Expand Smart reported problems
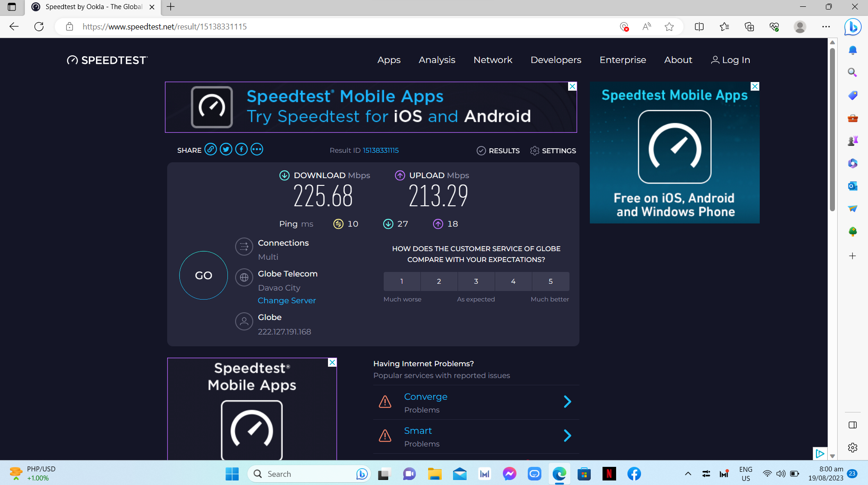Image resolution: width=868 pixels, height=485 pixels. click(x=567, y=436)
